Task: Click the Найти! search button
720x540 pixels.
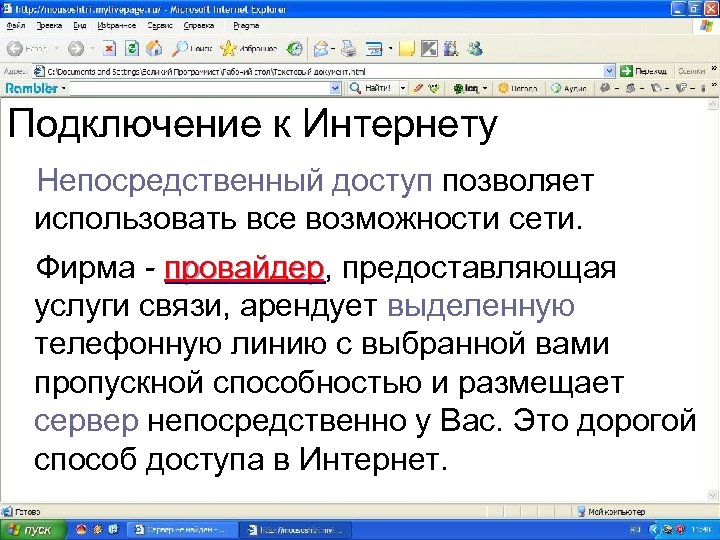Action: 370,88
